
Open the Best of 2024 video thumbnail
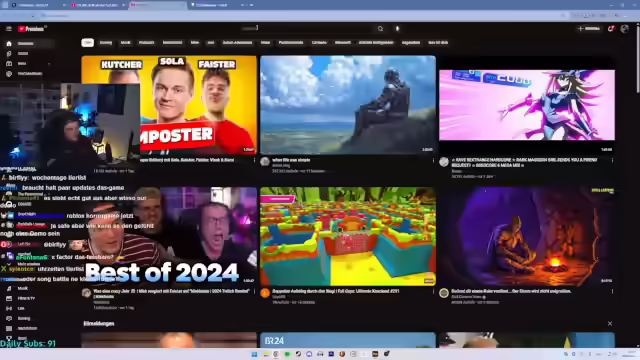[x=169, y=236]
